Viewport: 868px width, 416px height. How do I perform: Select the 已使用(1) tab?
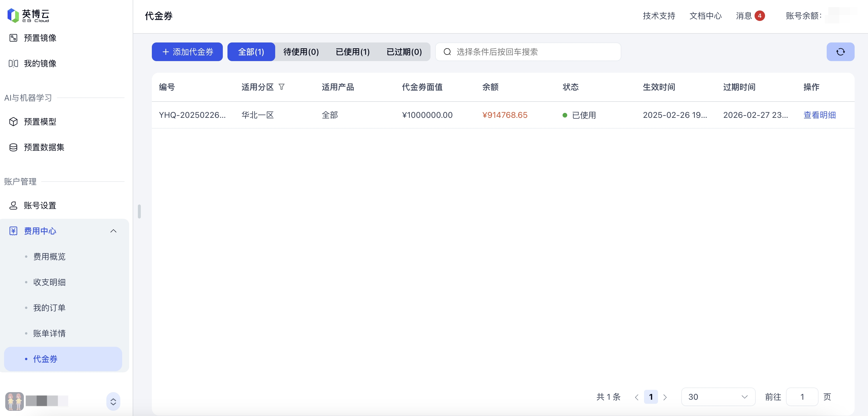pyautogui.click(x=353, y=51)
